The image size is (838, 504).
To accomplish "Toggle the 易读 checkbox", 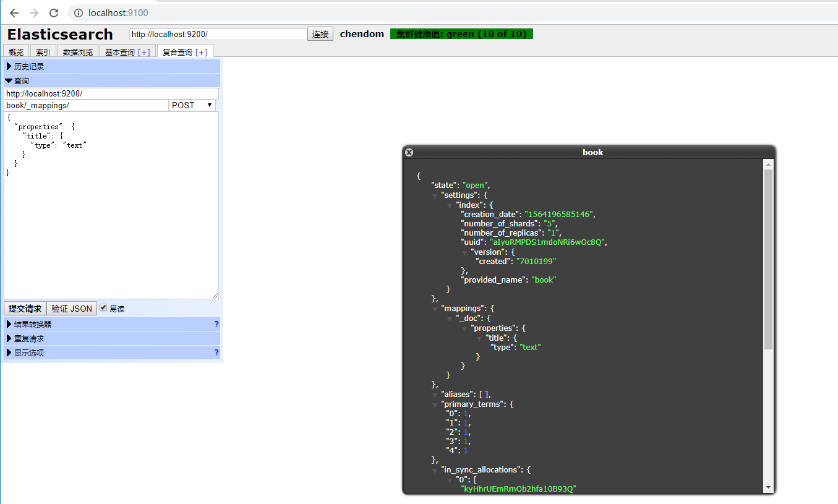I will 103,308.
